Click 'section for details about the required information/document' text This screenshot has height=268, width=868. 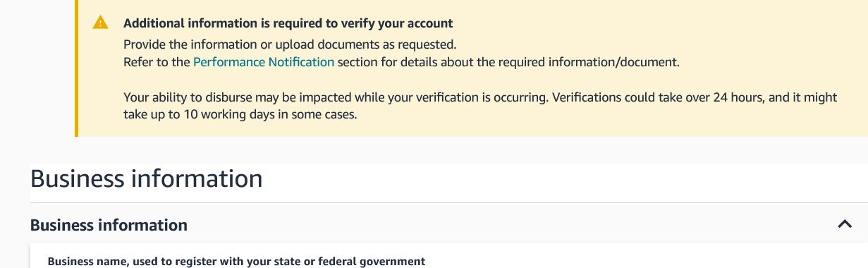point(508,62)
